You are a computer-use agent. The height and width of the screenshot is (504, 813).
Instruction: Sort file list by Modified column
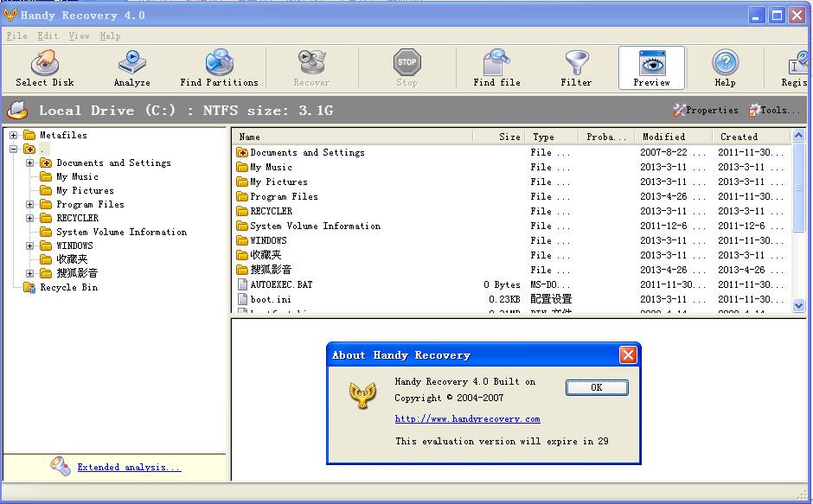[x=674, y=137]
